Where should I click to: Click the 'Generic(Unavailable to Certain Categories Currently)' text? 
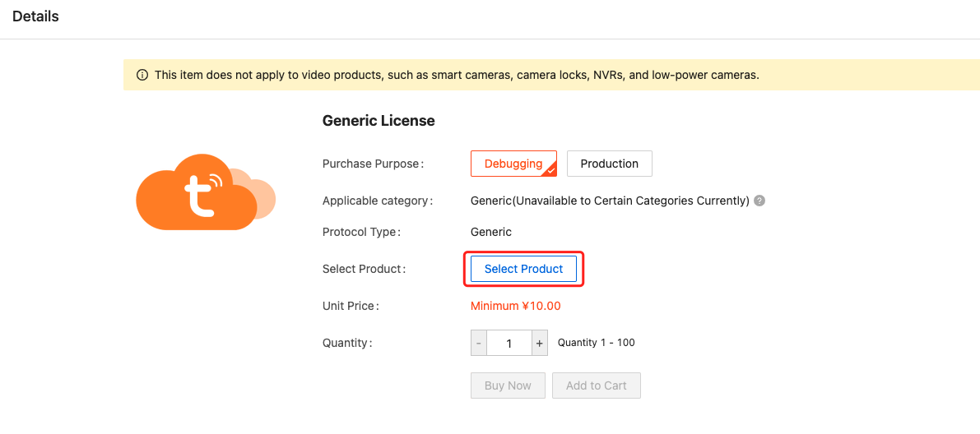click(609, 201)
